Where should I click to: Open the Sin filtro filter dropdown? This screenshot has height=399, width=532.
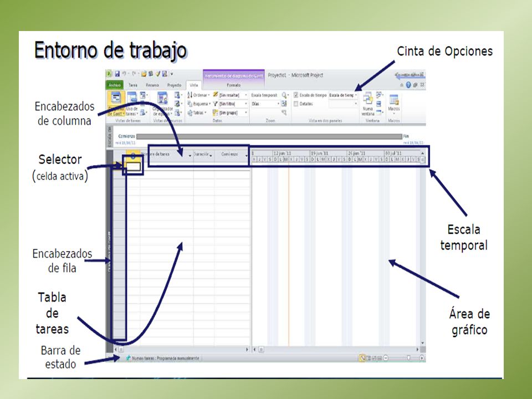coord(246,104)
